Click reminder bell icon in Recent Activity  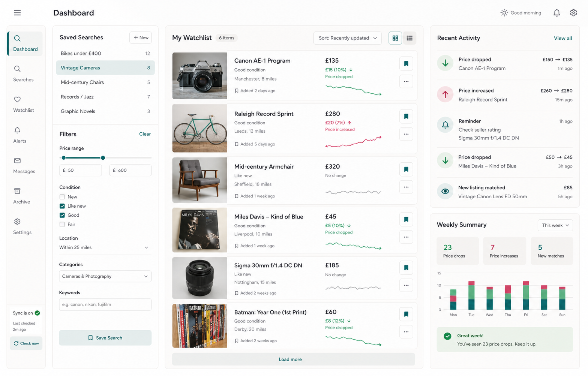(x=445, y=125)
